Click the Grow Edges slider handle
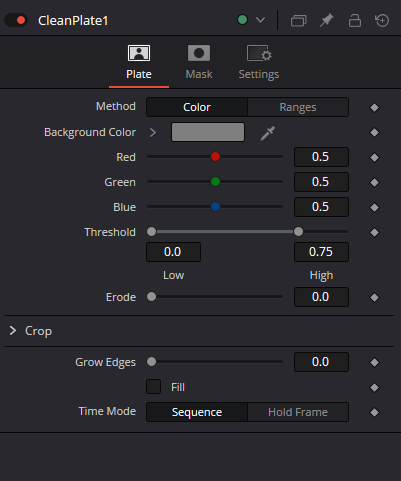Viewport: 401px width, 481px height. tap(151, 361)
